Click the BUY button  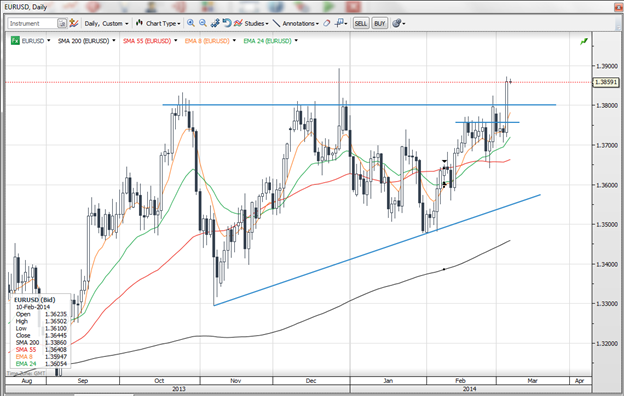click(x=380, y=23)
